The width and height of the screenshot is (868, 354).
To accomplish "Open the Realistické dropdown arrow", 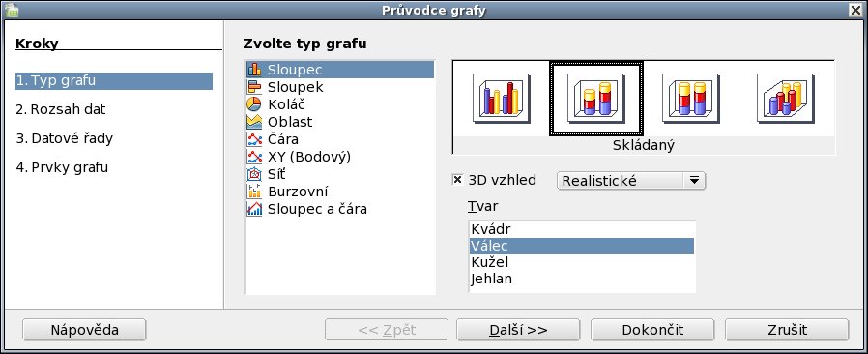I will pos(694,181).
